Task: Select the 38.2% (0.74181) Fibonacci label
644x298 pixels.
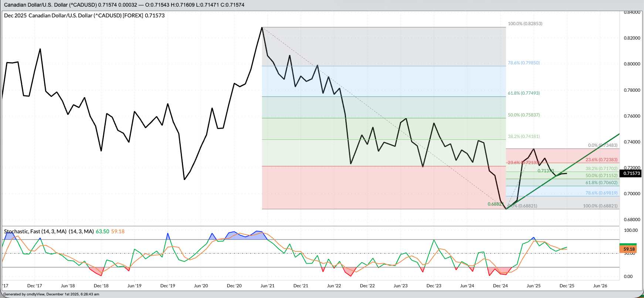Action: pos(523,136)
